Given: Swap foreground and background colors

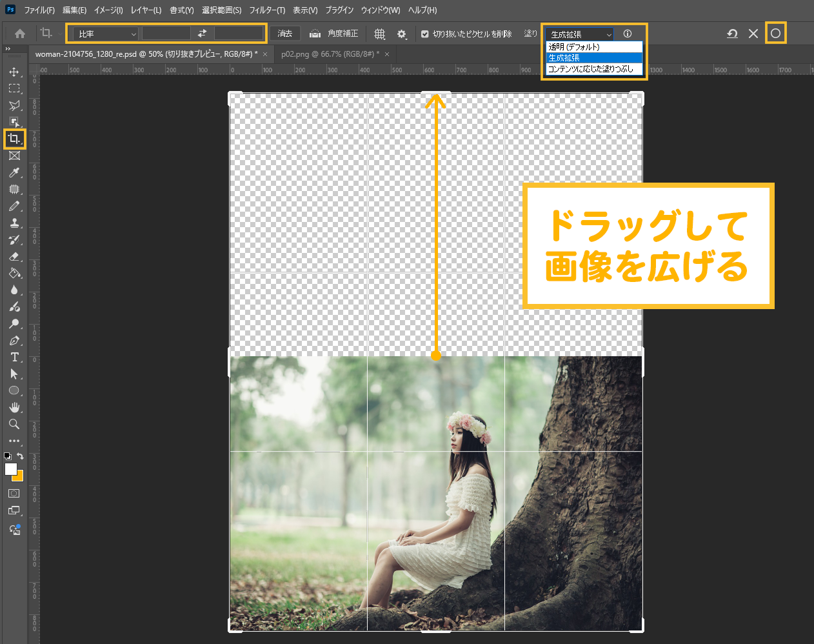Looking at the screenshot, I should [x=20, y=456].
